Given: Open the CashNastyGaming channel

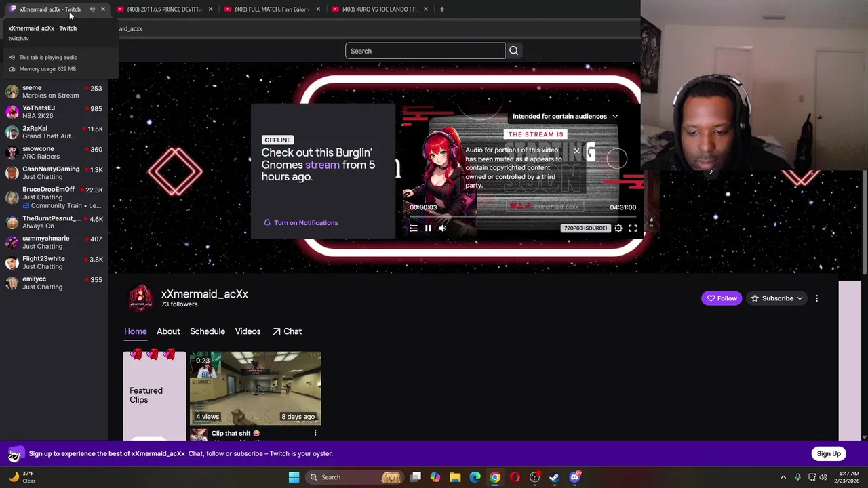Looking at the screenshot, I should [54, 173].
